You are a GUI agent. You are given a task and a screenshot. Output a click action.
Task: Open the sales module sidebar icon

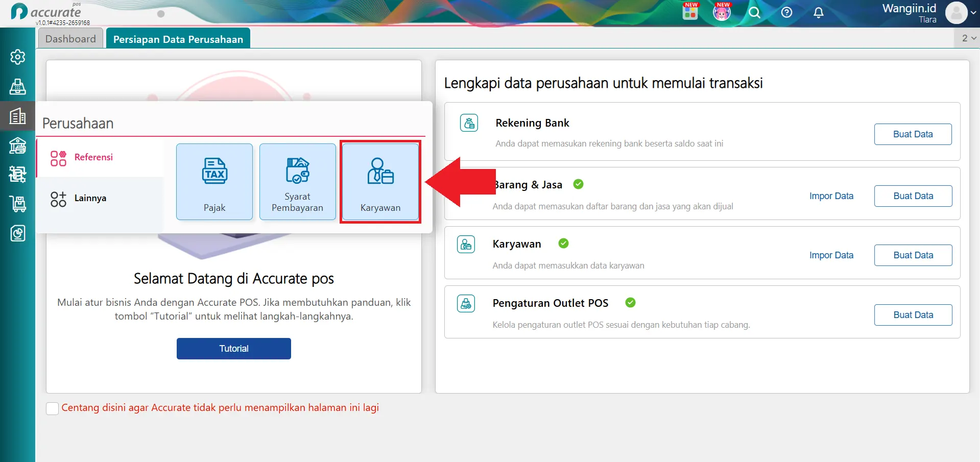(18, 175)
